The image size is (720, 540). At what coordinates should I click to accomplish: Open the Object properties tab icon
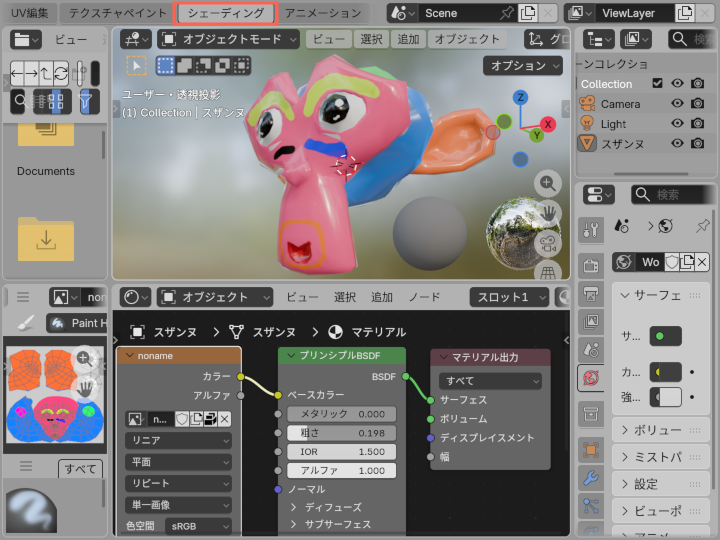coord(591,449)
